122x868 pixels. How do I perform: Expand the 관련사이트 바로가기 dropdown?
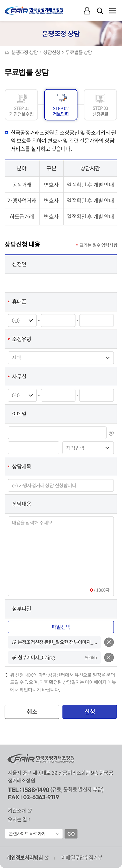click(x=34, y=834)
